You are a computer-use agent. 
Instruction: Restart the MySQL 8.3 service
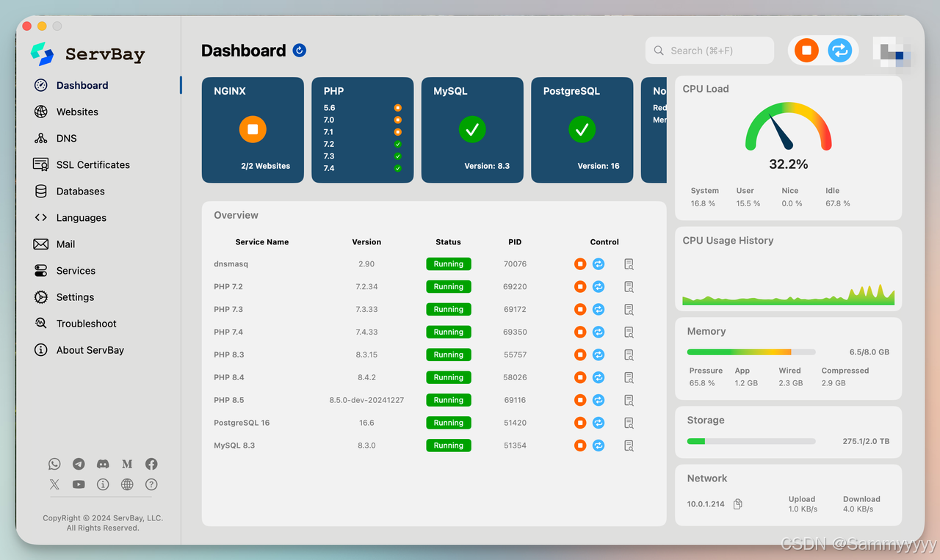[599, 446]
